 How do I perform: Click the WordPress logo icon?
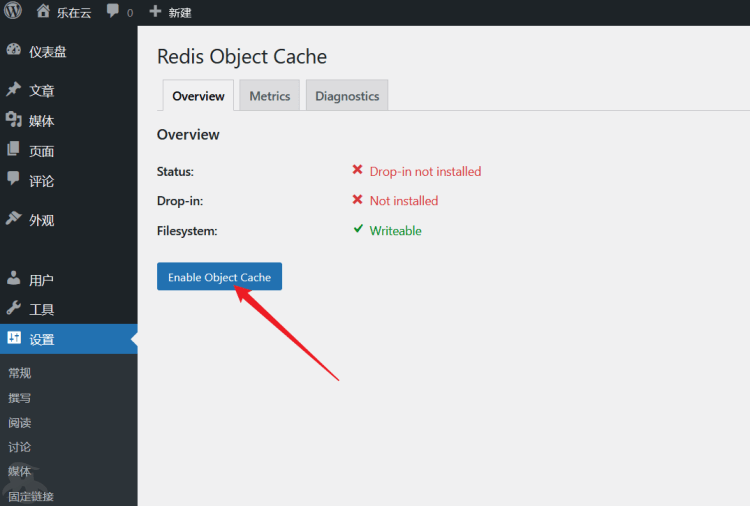(13, 10)
